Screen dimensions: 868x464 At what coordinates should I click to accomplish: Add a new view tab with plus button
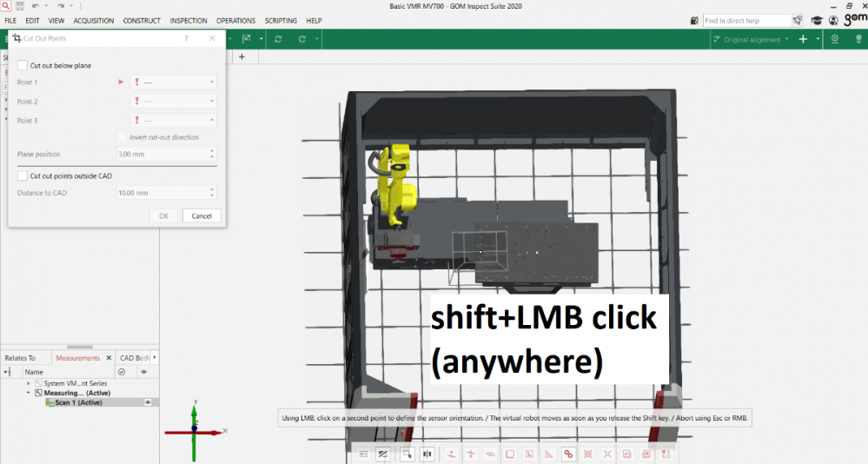[x=242, y=56]
